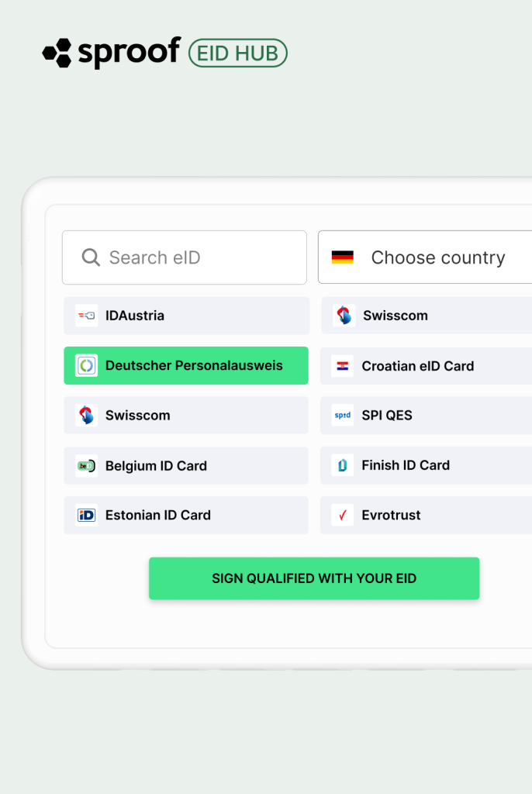Click the Finish ID Card icon
The image size is (532, 794).
(342, 465)
